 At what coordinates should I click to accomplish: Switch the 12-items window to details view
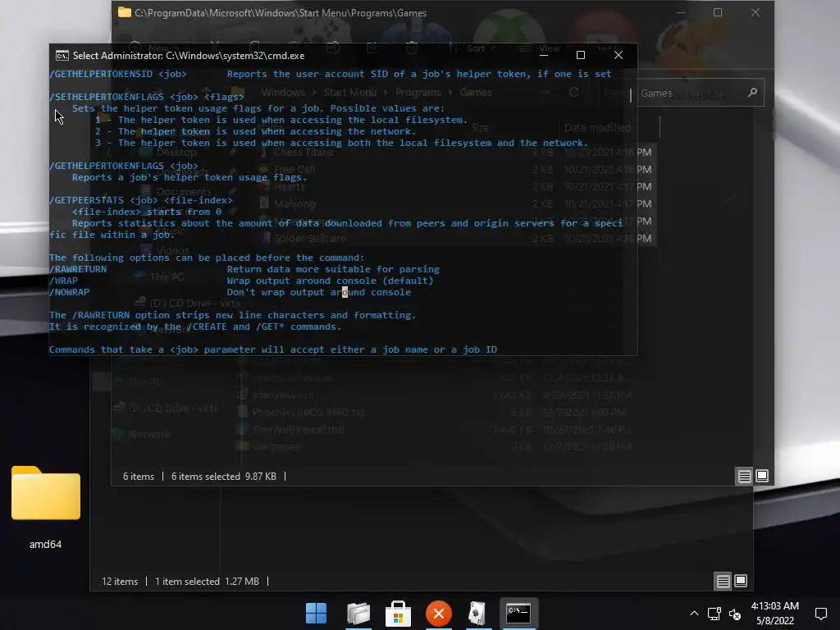pos(724,581)
